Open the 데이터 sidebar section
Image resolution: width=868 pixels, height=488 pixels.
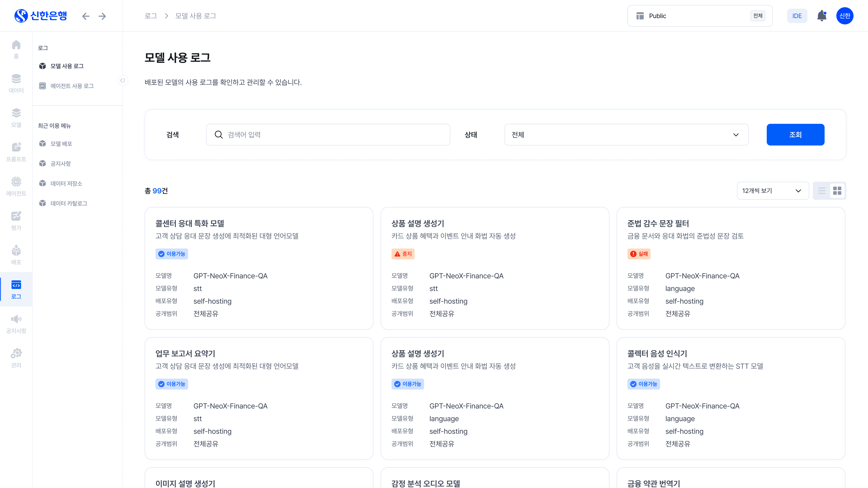click(x=16, y=83)
